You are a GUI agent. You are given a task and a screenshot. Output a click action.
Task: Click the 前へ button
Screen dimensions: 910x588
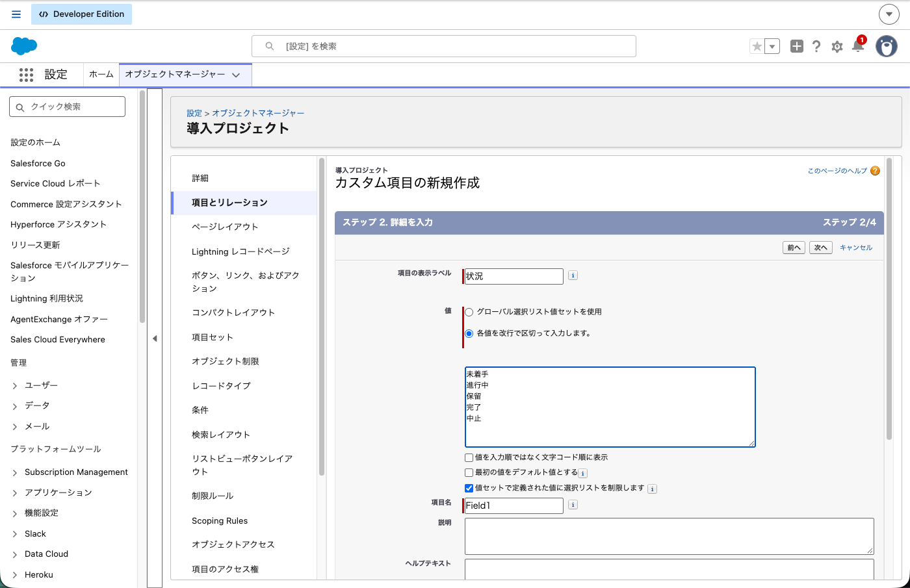[794, 248]
